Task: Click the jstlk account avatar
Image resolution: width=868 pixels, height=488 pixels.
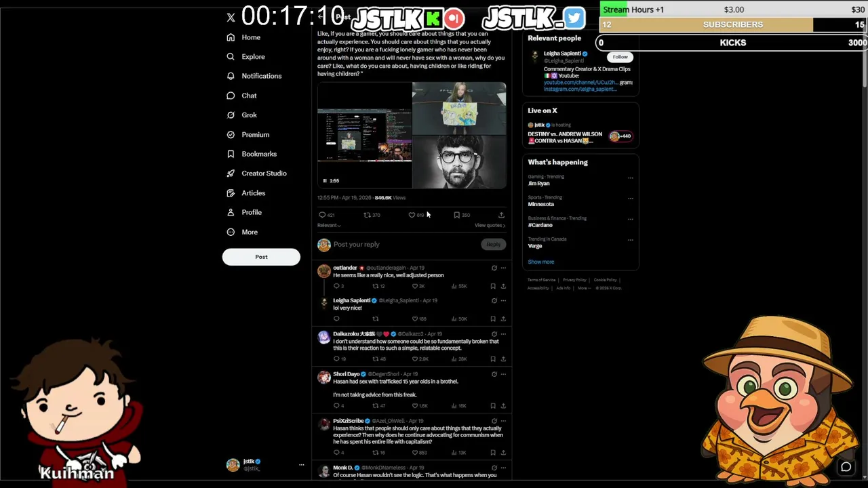Action: [x=233, y=465]
